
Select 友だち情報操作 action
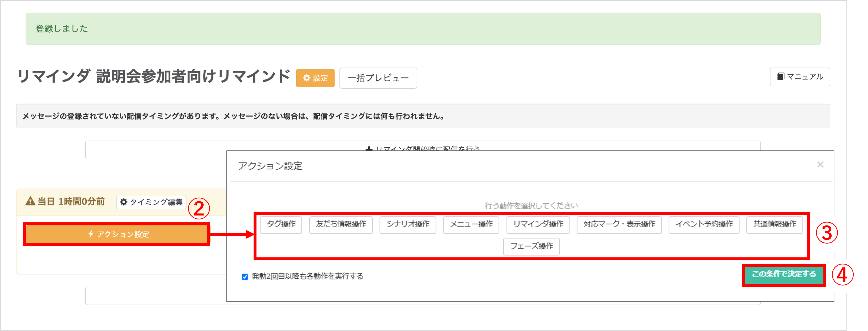[x=341, y=224]
